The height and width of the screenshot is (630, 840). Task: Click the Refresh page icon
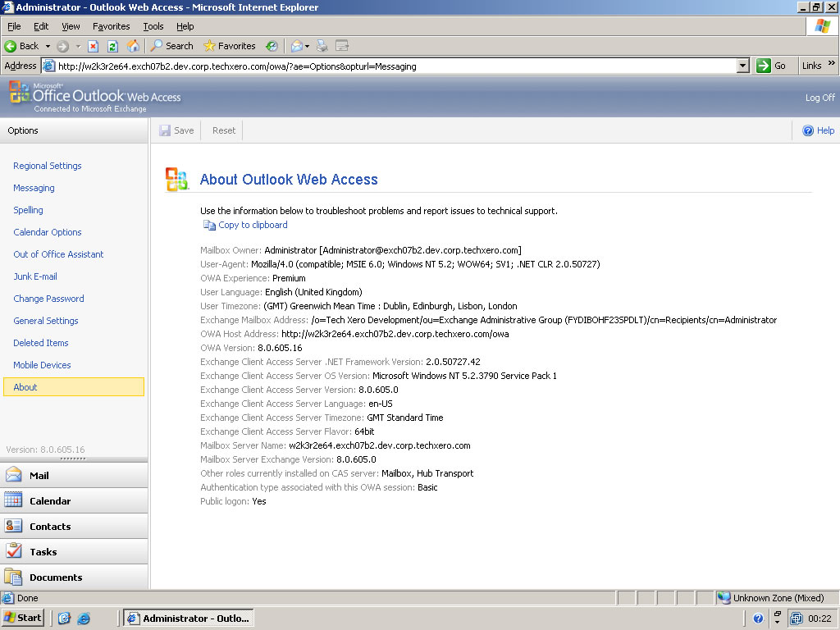pos(113,46)
